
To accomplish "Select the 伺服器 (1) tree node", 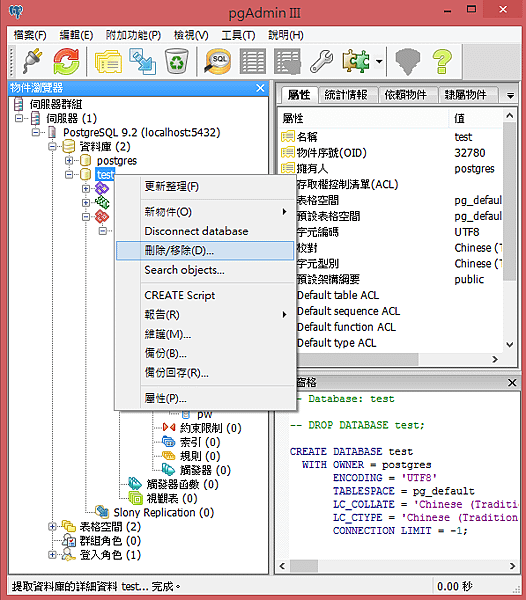I will pyautogui.click(x=72, y=118).
